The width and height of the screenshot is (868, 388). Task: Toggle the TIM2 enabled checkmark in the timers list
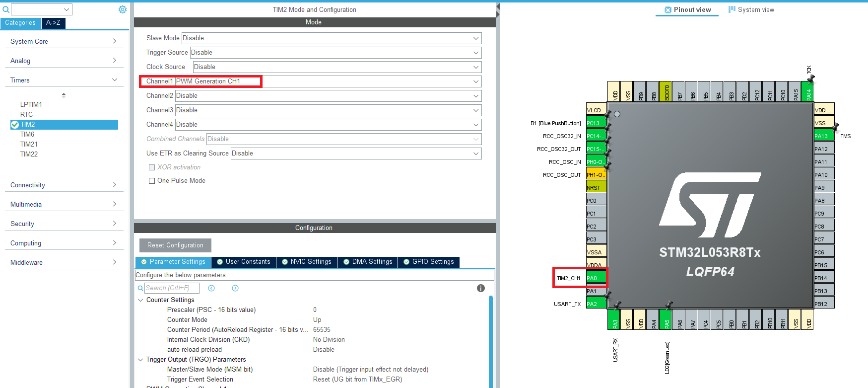(x=15, y=125)
